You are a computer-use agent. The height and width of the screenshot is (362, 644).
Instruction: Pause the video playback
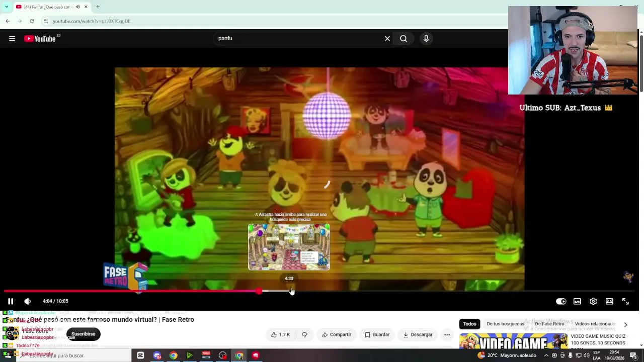click(x=11, y=301)
